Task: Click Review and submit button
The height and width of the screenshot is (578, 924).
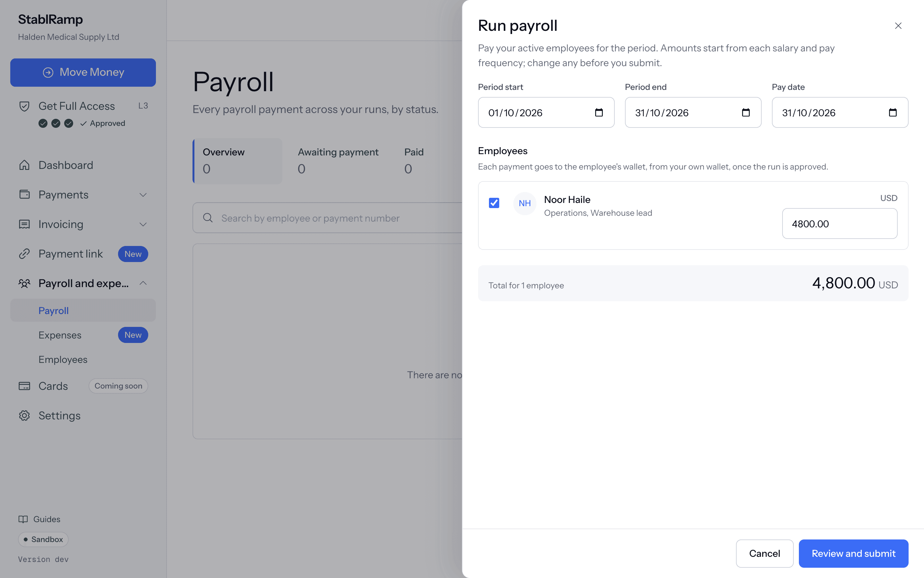Action: (853, 553)
